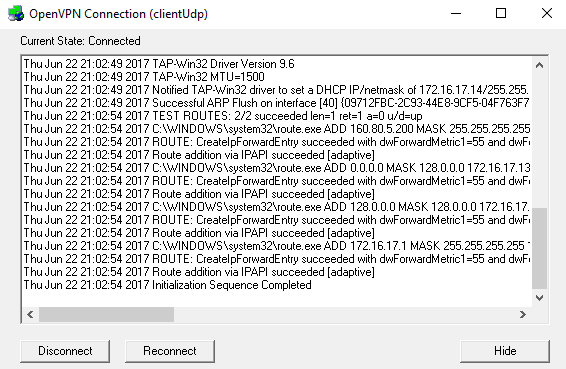Viewport: 566px width, 369px height.
Task: Maximize the OpenVPN Connection window
Action: click(x=501, y=14)
